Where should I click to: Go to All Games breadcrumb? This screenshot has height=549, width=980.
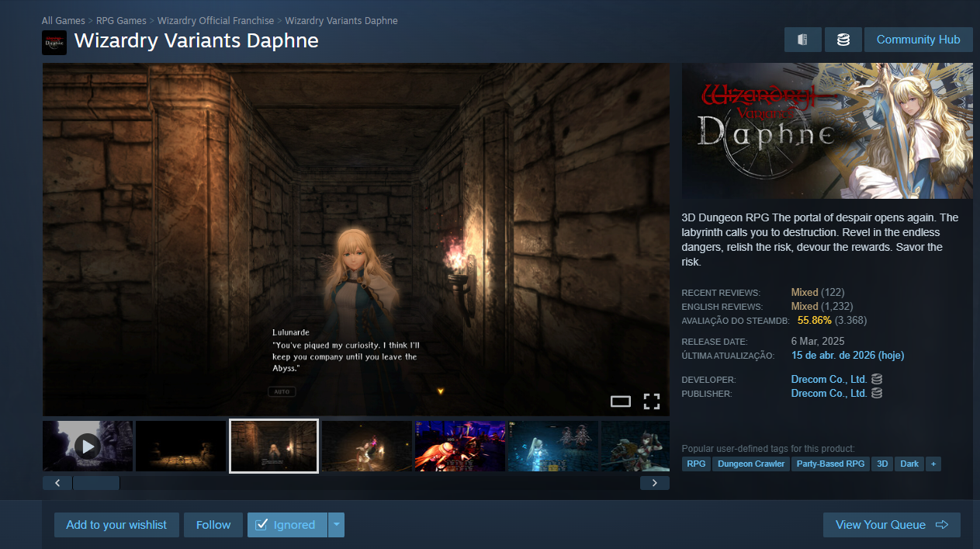point(64,21)
